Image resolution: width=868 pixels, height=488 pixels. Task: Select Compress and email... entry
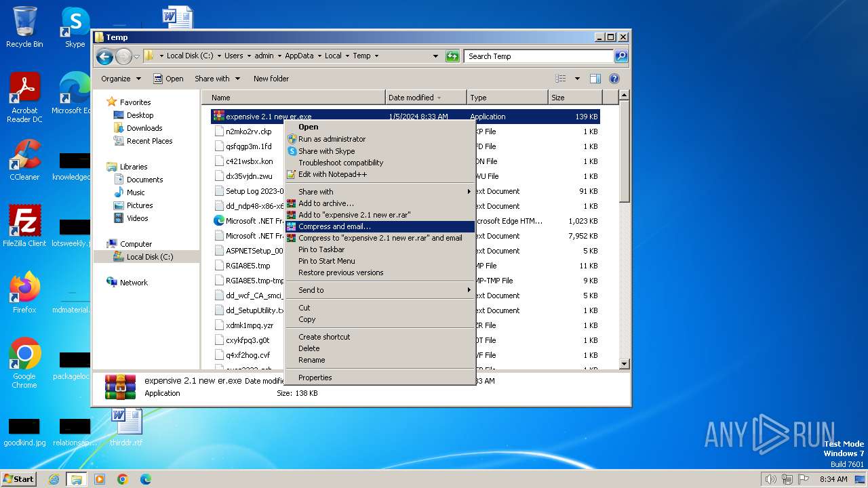[380, 226]
